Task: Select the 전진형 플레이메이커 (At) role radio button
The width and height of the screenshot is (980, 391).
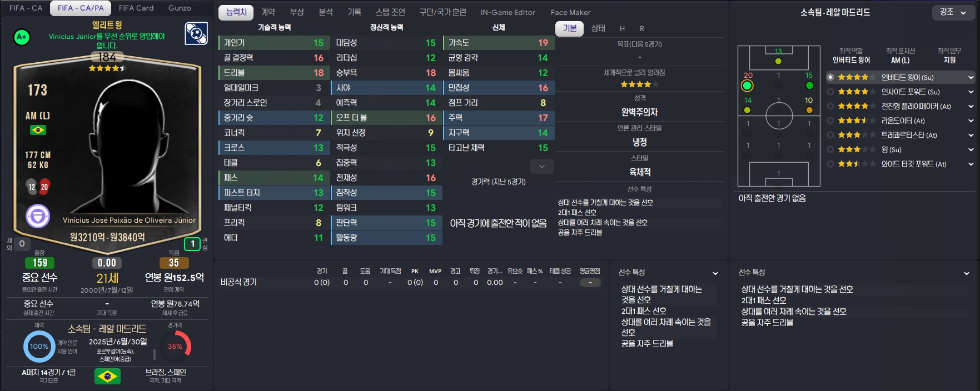Action: pyautogui.click(x=830, y=106)
